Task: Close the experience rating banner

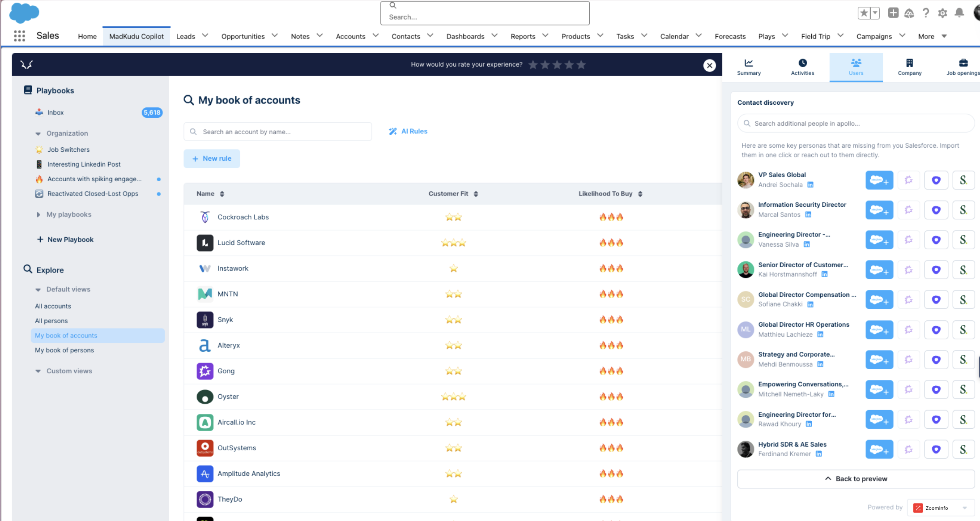Action: 709,65
